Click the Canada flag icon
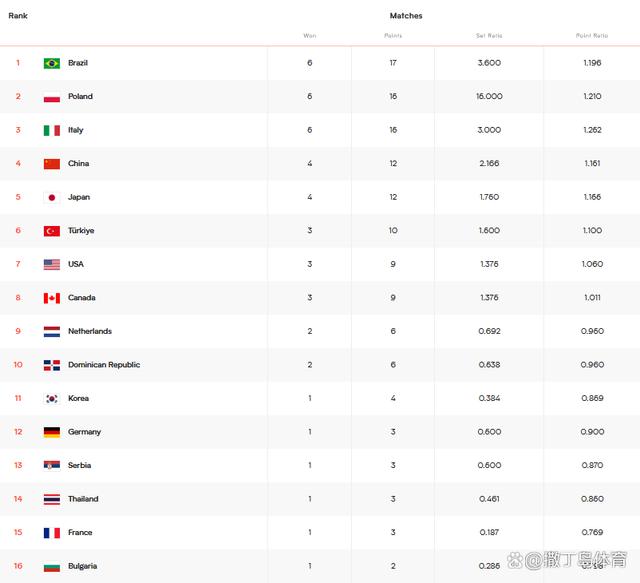The image size is (640, 583). click(x=52, y=298)
